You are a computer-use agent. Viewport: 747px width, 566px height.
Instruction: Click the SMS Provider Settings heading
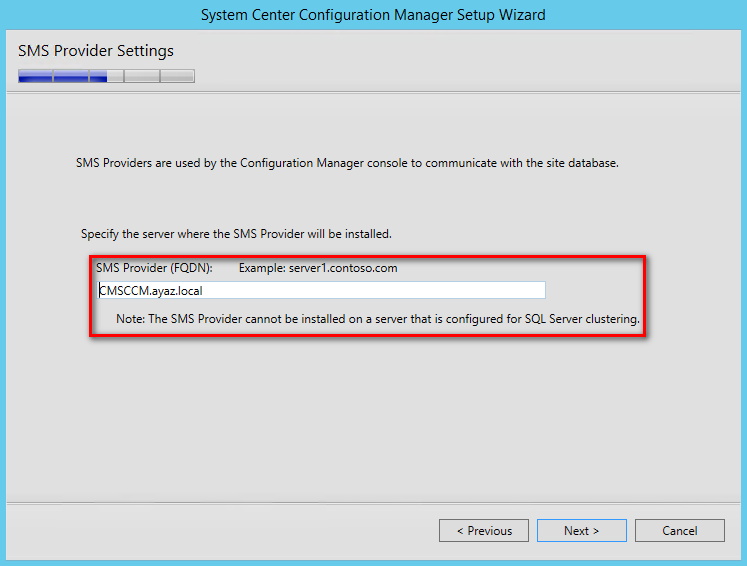pos(96,51)
